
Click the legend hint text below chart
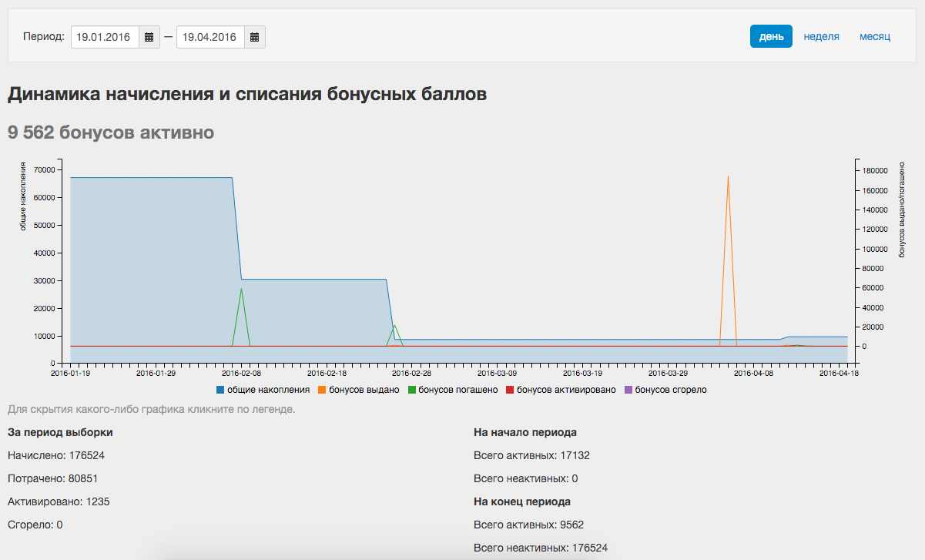(152, 409)
